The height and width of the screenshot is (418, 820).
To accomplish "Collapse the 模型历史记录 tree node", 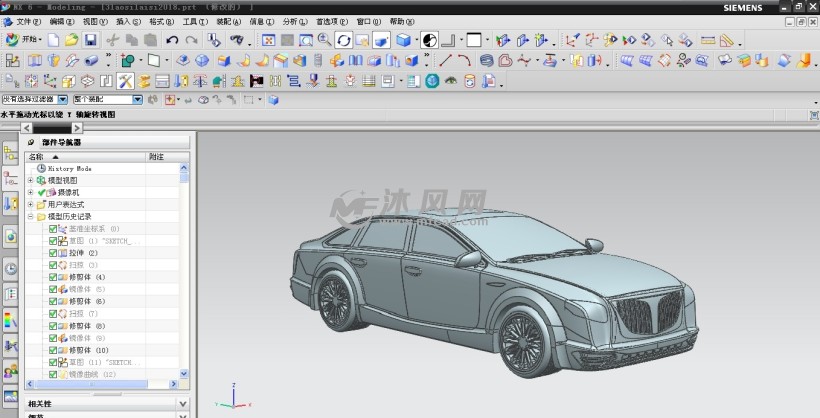I will coord(30,216).
